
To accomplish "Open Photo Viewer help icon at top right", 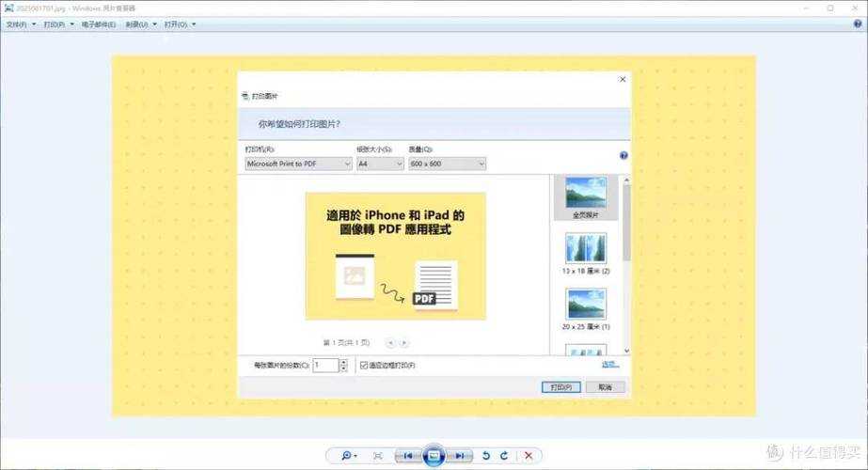I will point(858,23).
